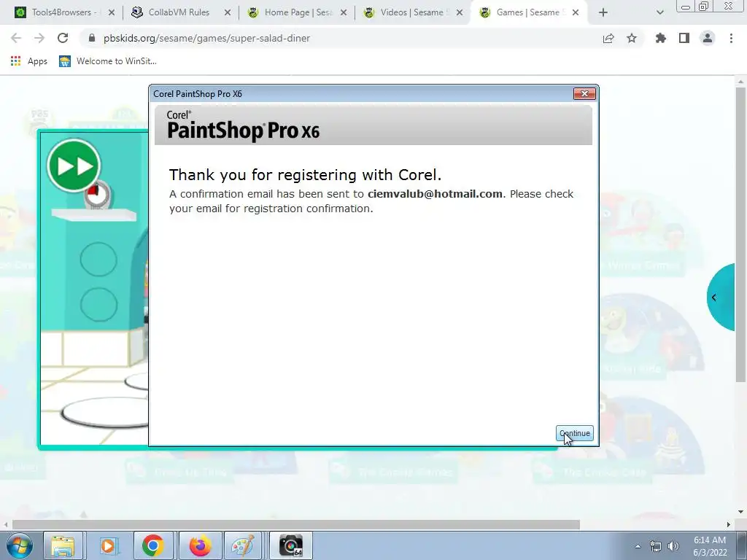
Task: Close the CollabVM Rules tab
Action: (228, 12)
